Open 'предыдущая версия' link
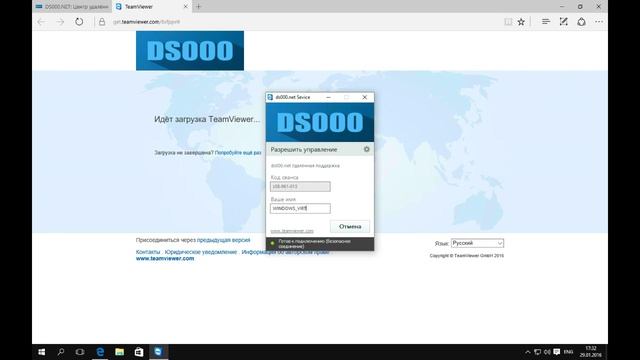640x360 pixels. click(x=223, y=240)
